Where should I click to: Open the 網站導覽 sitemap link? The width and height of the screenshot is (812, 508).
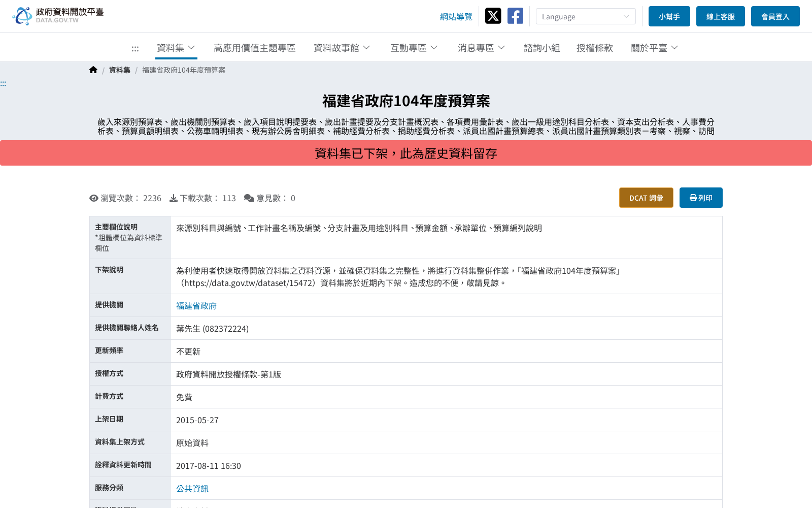point(456,17)
